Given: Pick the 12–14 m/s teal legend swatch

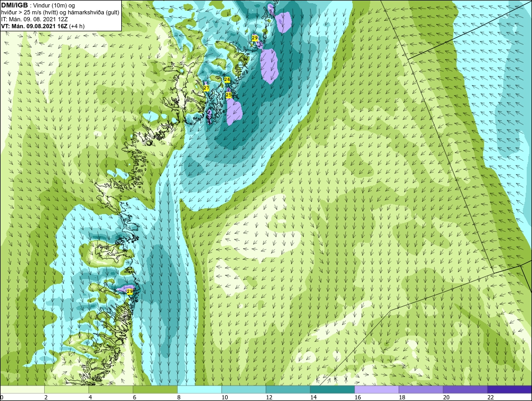Looking at the screenshot, I should (x=288, y=389).
